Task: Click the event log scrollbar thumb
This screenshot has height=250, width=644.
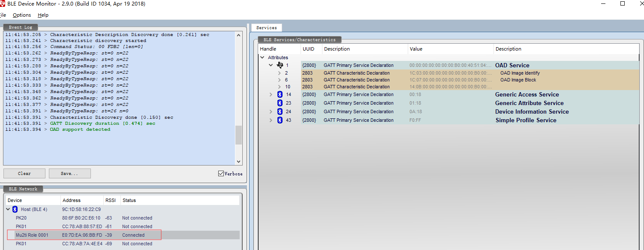Action: coord(239,135)
